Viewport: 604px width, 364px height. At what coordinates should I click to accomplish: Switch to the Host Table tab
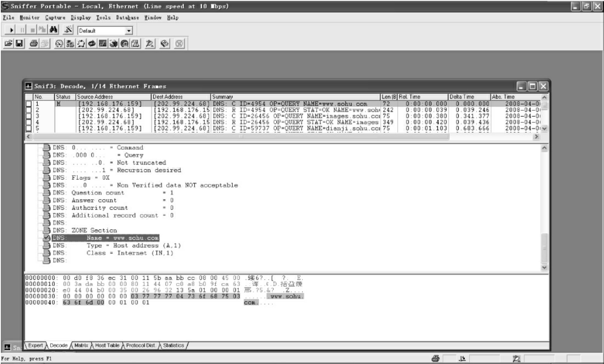pos(107,345)
